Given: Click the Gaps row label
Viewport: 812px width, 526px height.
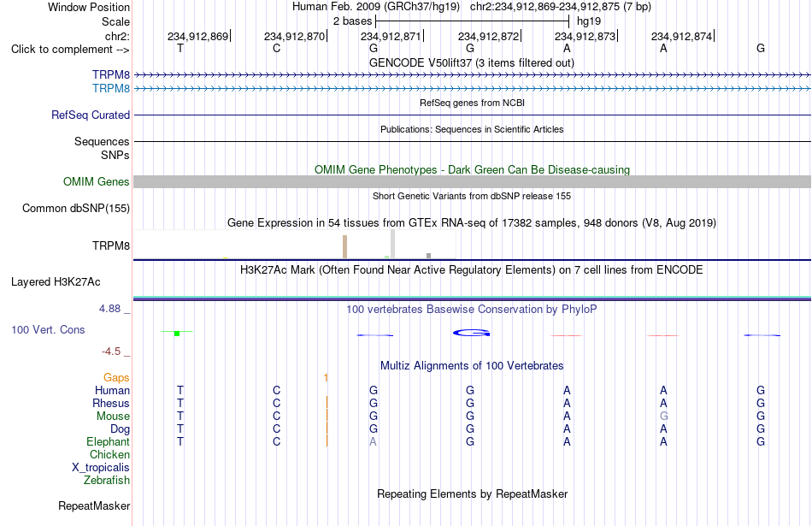Looking at the screenshot, I should [x=116, y=378].
